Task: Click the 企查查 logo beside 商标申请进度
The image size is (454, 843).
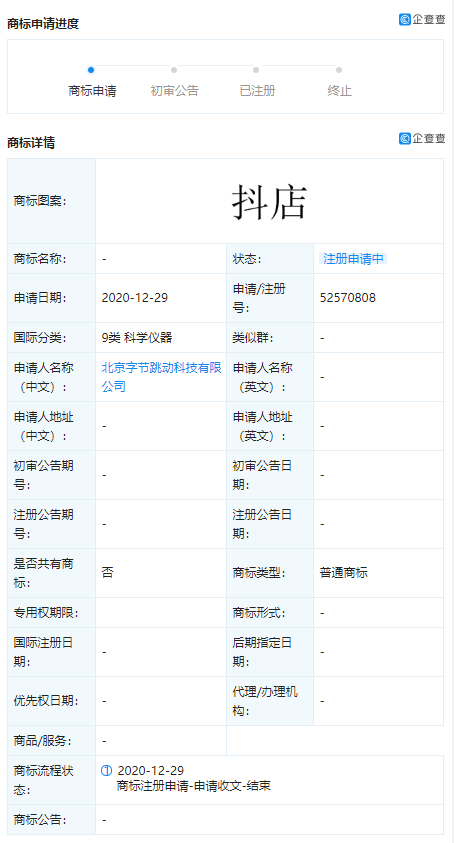Action: [422, 19]
